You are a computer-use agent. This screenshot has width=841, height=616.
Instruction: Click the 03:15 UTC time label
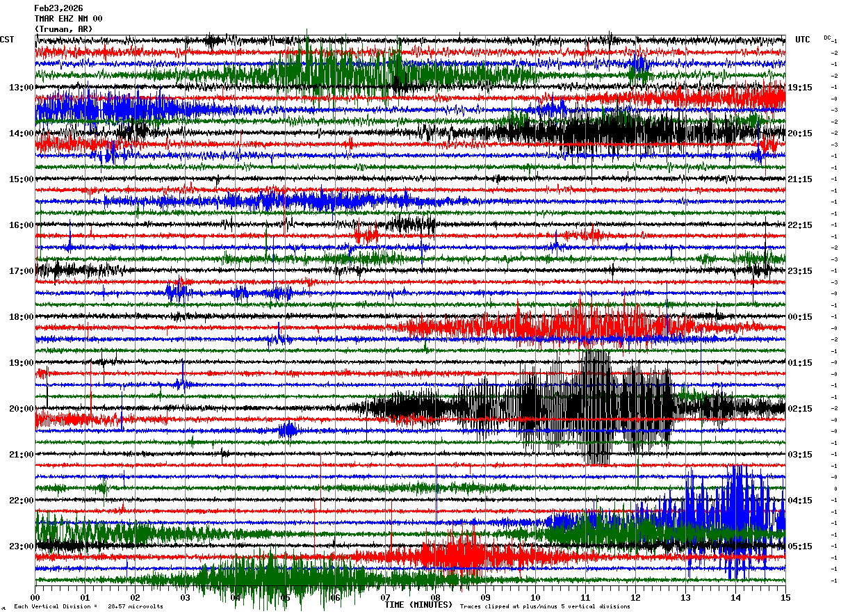pyautogui.click(x=800, y=455)
